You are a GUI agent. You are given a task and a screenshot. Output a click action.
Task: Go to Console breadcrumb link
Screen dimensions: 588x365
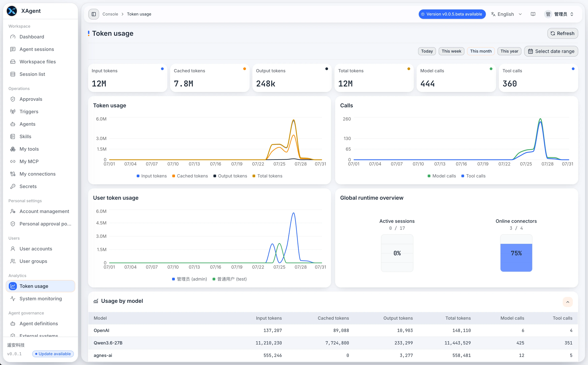110,14
